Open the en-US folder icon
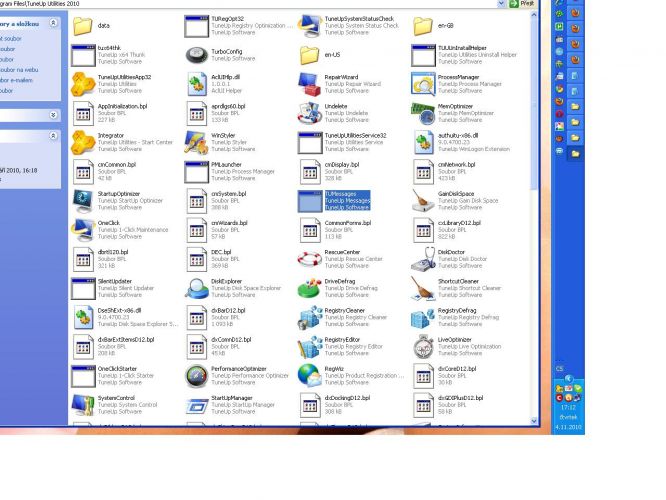This screenshot has width=666, height=500. (x=309, y=55)
